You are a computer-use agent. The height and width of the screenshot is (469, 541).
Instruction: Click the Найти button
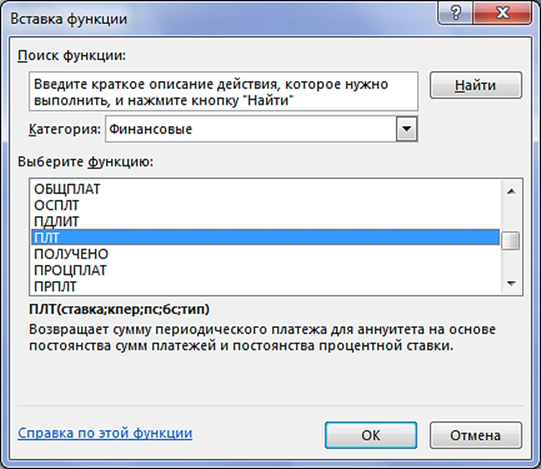pos(476,85)
